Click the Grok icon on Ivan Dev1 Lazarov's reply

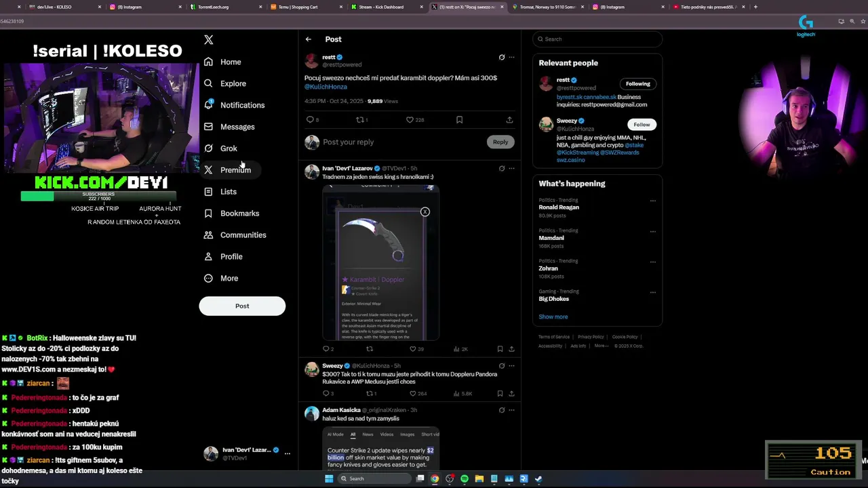click(502, 169)
